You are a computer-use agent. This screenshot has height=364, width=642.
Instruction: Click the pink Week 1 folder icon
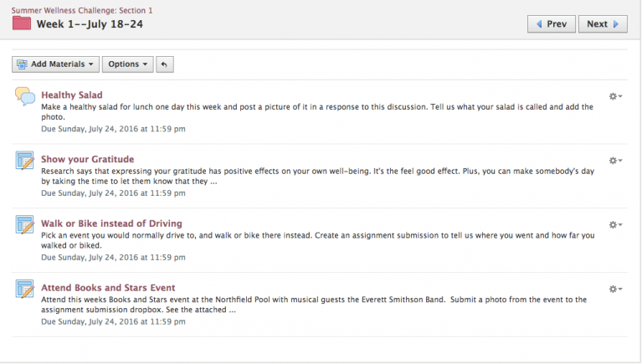pos(22,23)
